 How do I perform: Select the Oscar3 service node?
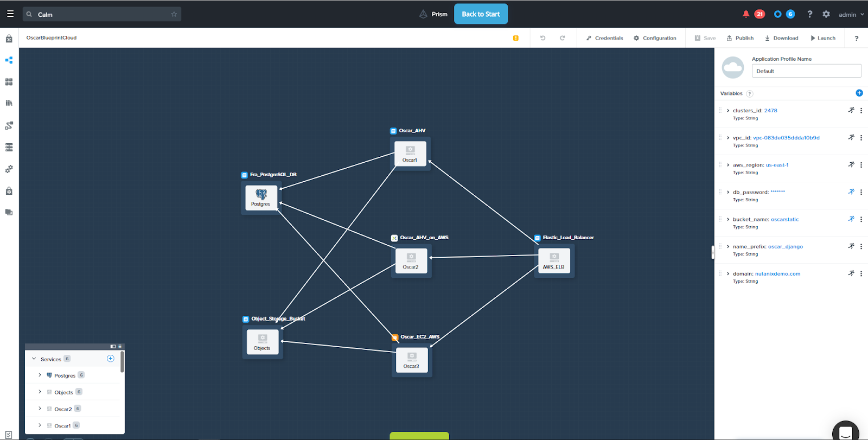click(x=412, y=360)
